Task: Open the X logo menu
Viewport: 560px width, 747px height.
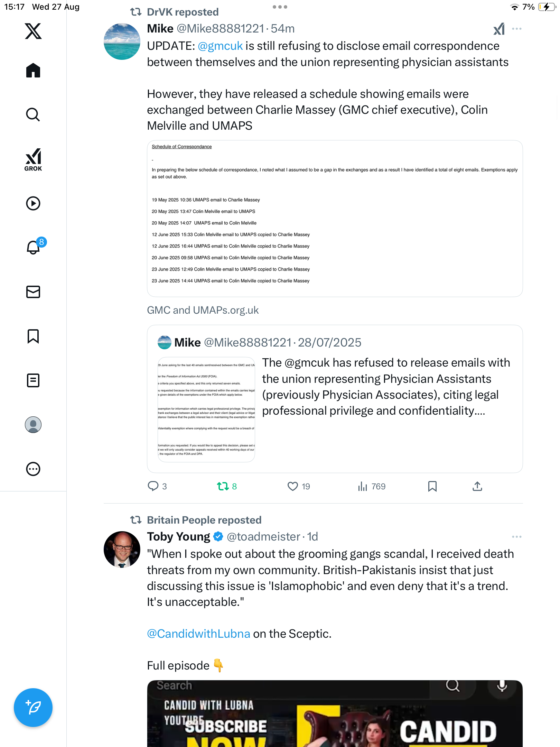Action: [33, 31]
